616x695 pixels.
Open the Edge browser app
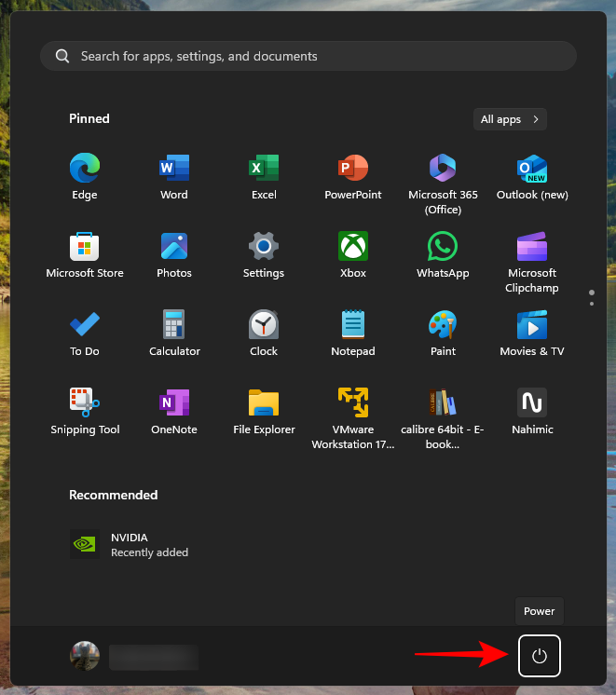[84, 170]
